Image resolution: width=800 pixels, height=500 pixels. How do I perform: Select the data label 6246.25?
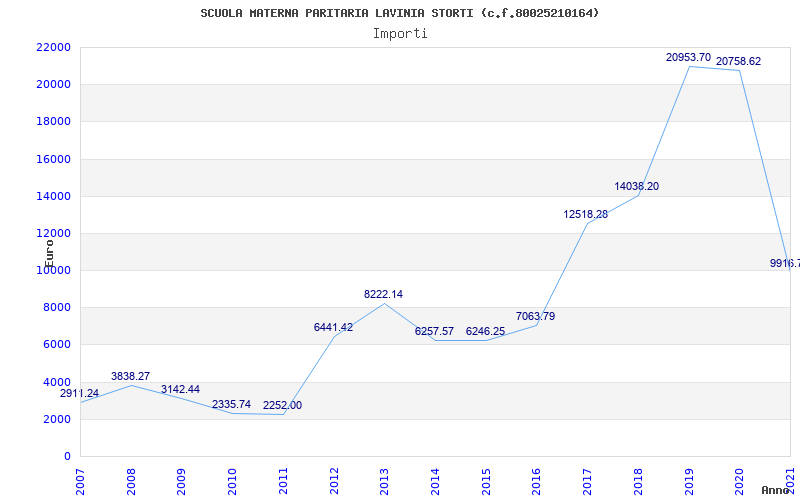pyautogui.click(x=485, y=331)
